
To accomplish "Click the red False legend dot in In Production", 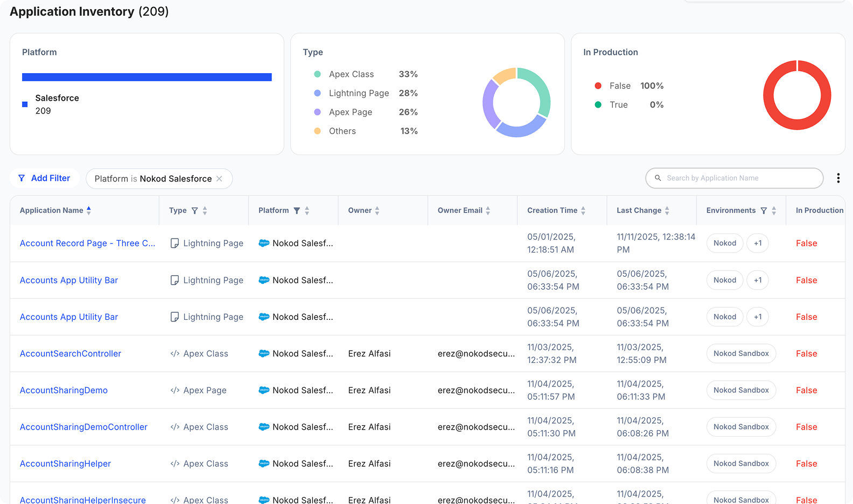I will tap(598, 86).
